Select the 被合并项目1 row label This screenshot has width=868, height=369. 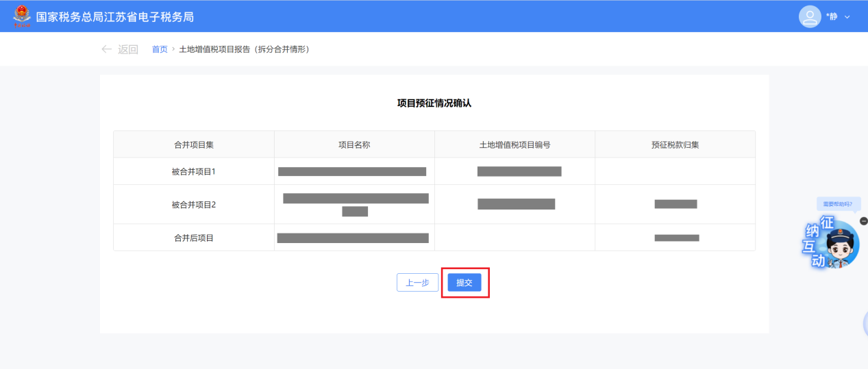pyautogui.click(x=194, y=171)
